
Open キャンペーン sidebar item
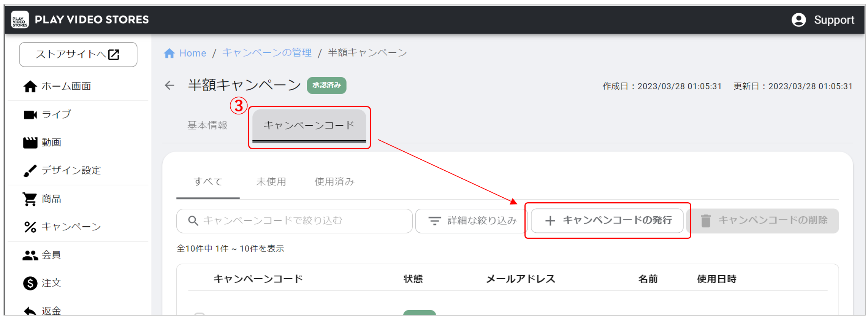71,227
